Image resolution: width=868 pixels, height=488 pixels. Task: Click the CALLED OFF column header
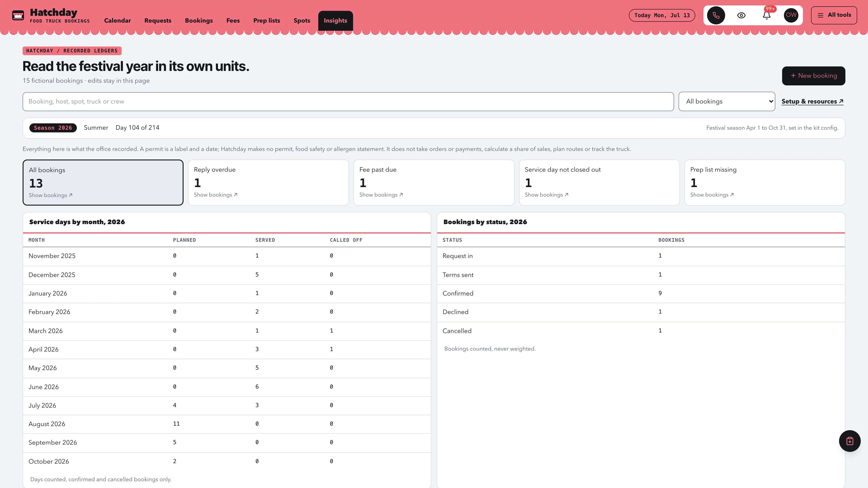coord(346,240)
